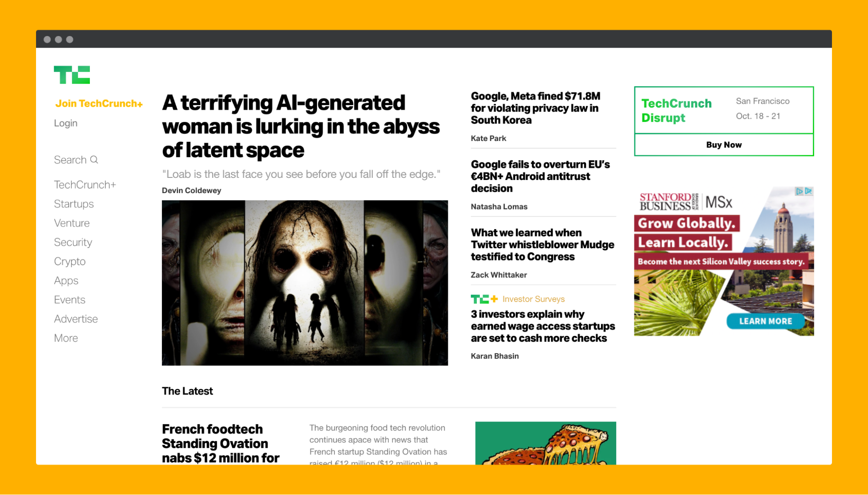The height and width of the screenshot is (495, 868).
Task: Click Buy Now for TechCrunch Disrupt
Action: tap(724, 145)
